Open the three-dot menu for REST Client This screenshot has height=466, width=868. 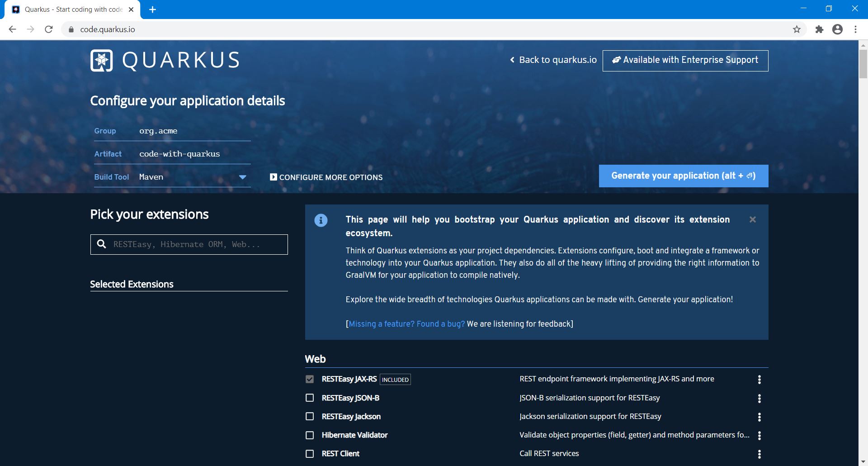pos(759,454)
